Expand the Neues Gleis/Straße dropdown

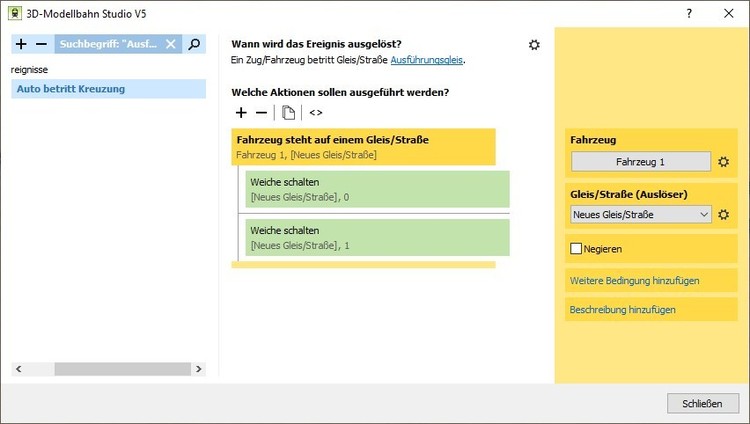[x=704, y=214]
